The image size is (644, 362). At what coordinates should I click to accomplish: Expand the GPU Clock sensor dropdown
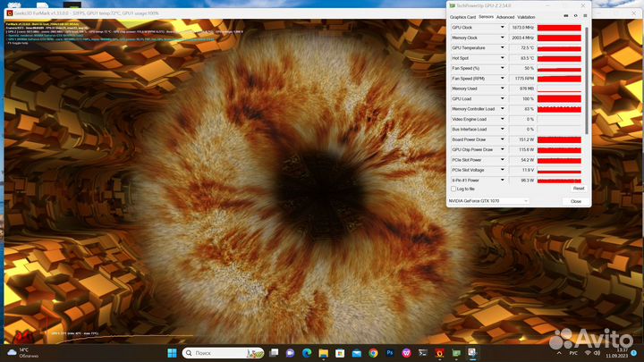pos(504,28)
